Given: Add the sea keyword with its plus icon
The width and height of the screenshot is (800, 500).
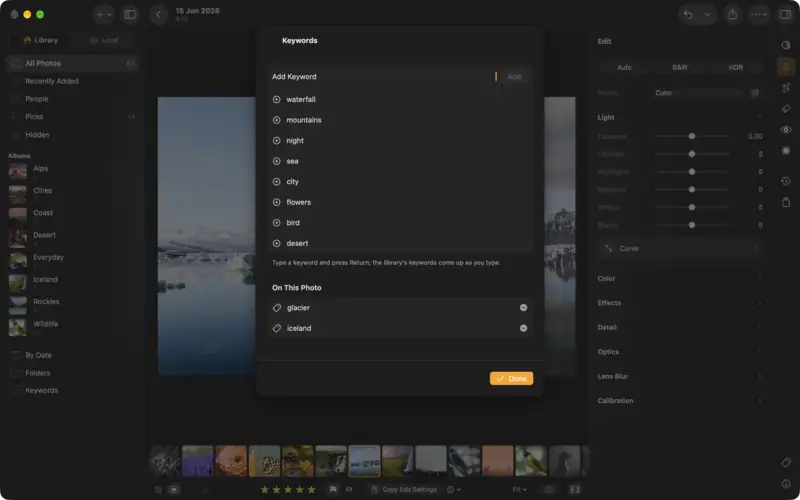Looking at the screenshot, I should click(x=277, y=161).
